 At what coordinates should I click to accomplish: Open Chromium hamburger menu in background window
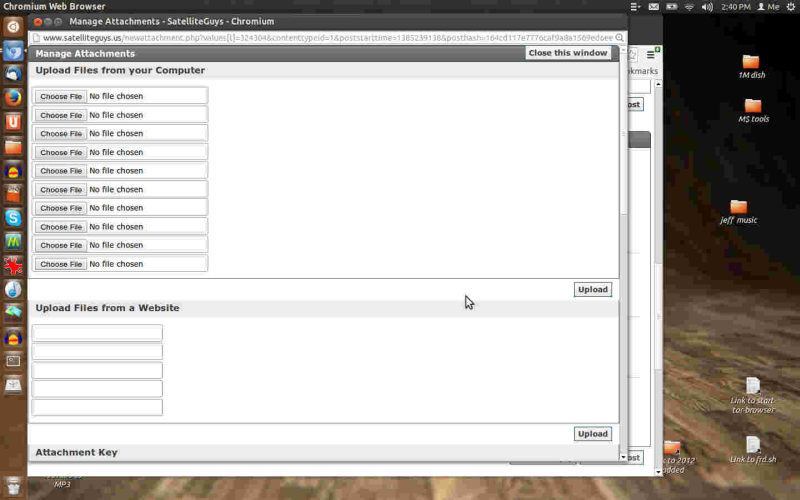[x=651, y=55]
